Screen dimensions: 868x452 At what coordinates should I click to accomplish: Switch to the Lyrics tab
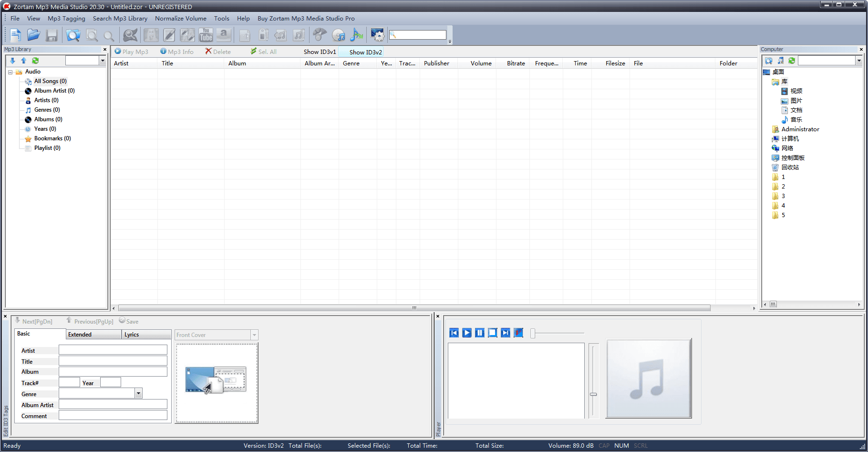pyautogui.click(x=131, y=334)
